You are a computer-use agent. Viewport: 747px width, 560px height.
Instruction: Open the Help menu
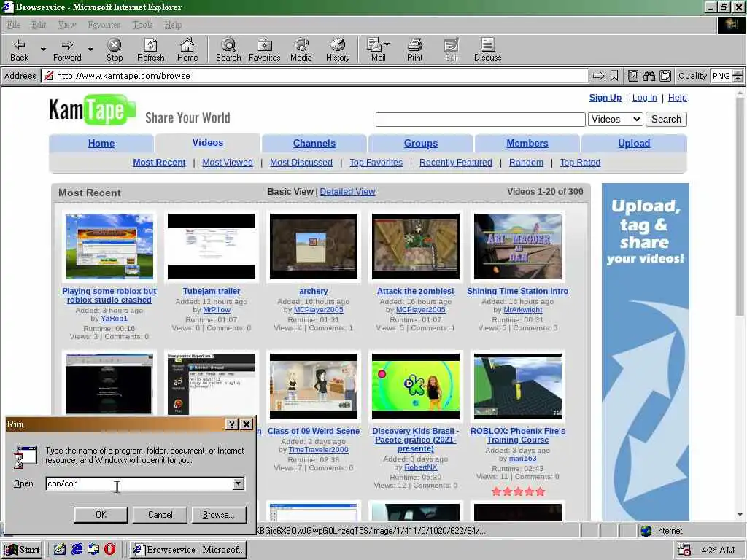[x=173, y=24]
